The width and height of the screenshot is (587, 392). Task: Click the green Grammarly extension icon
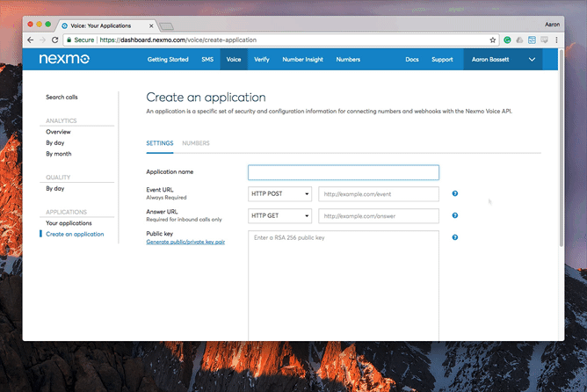point(507,40)
